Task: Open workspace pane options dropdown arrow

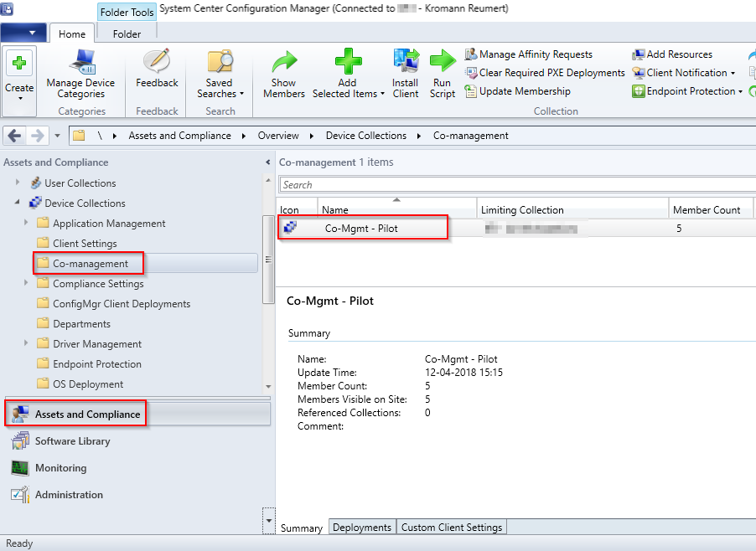Action: [x=268, y=521]
